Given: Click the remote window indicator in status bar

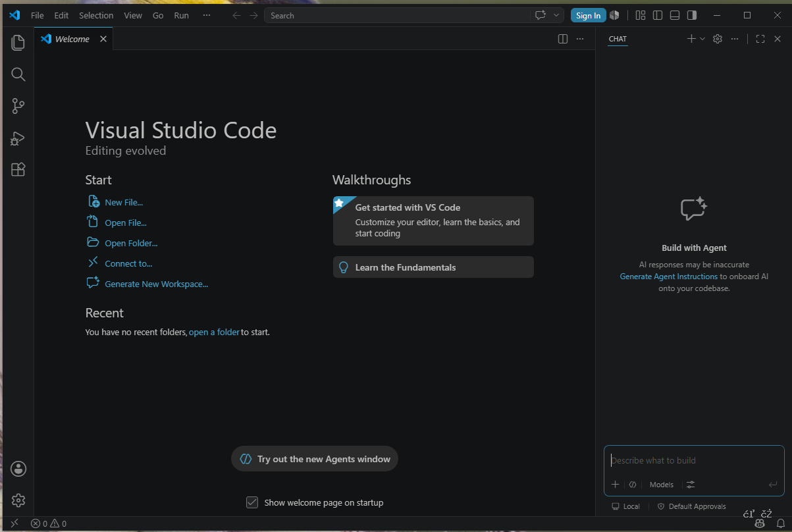Looking at the screenshot, I should (14, 523).
